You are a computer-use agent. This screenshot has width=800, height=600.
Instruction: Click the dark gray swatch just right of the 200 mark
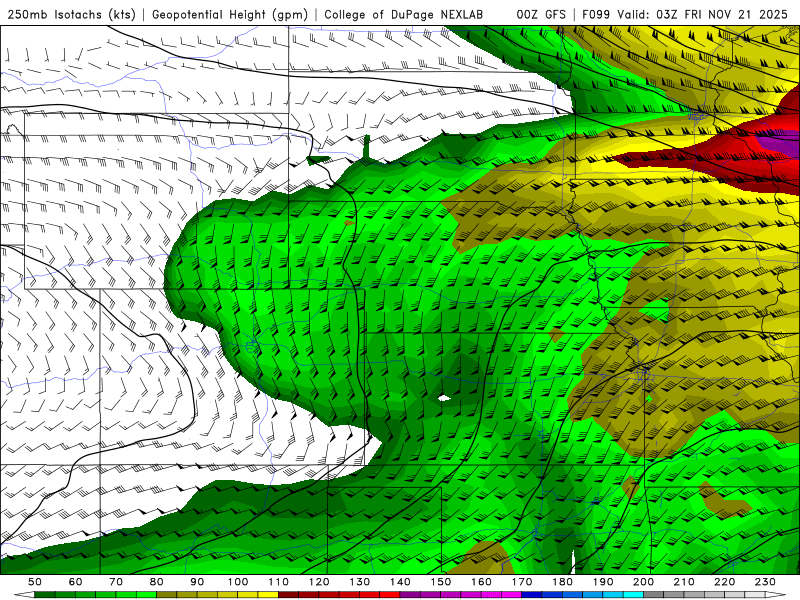[x=654, y=595]
